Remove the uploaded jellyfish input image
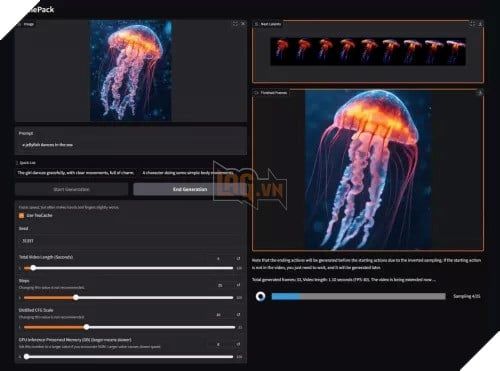Viewport: 500px width, 371px height. pos(243,24)
